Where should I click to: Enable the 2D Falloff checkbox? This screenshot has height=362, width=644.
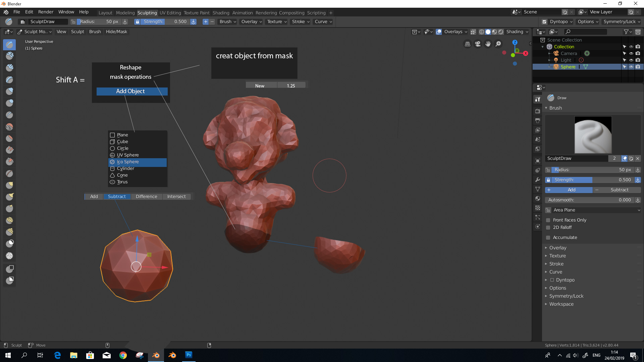(x=548, y=228)
